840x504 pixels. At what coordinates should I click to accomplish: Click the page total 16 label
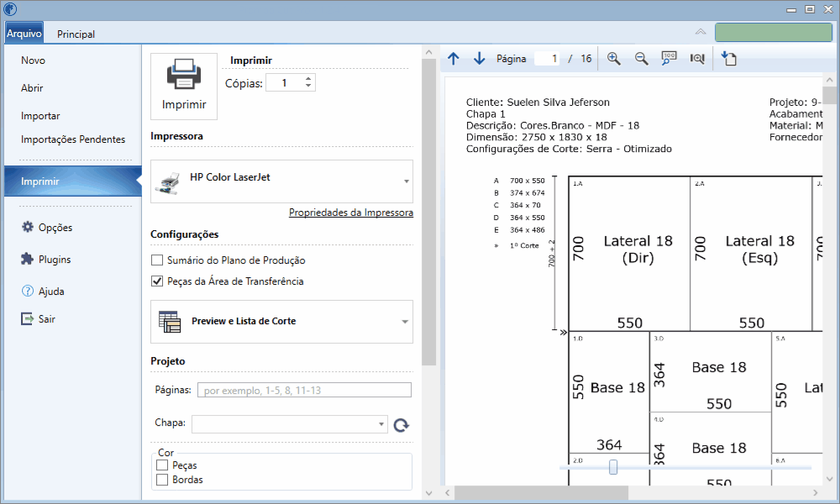click(x=586, y=59)
